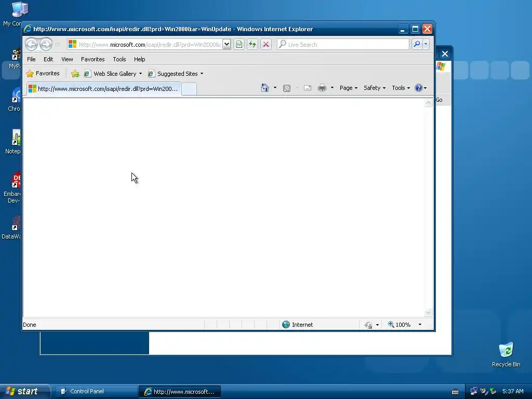The width and height of the screenshot is (532, 399).
Task: Select the microsoft.com redir.dll tab
Action: (x=103, y=89)
